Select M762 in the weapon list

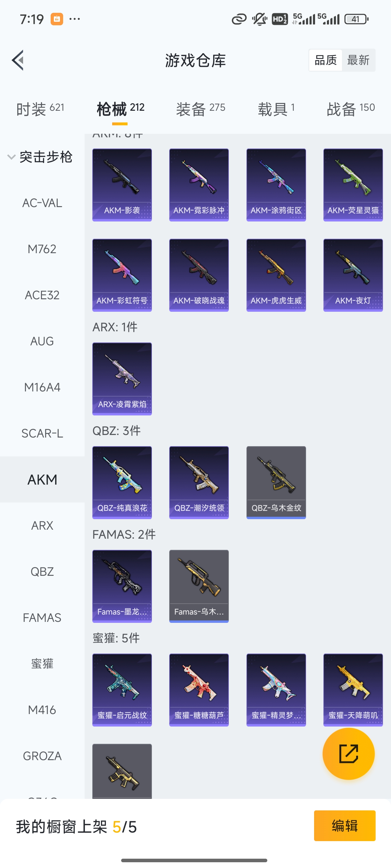42,249
